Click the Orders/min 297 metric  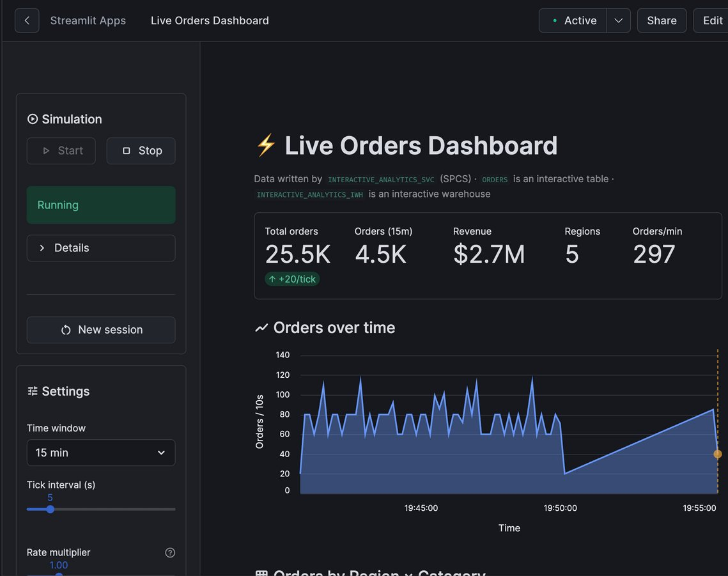click(x=657, y=246)
